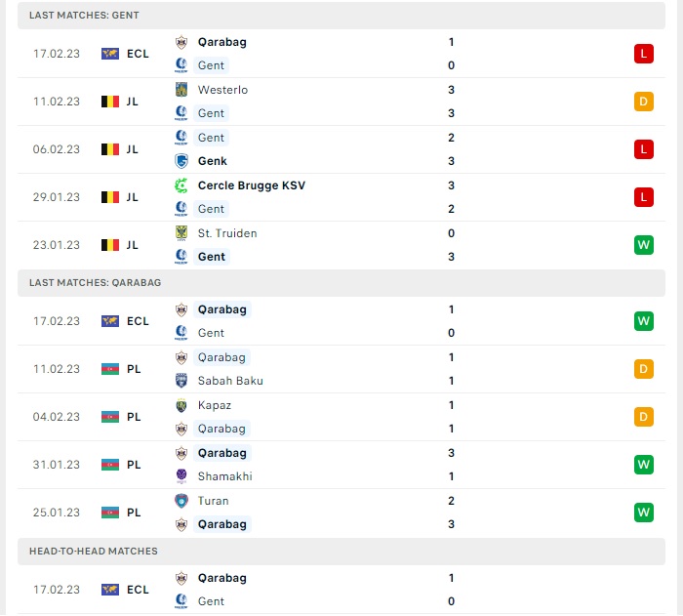
Task: Click the St. Truiden club crest
Action: (181, 233)
